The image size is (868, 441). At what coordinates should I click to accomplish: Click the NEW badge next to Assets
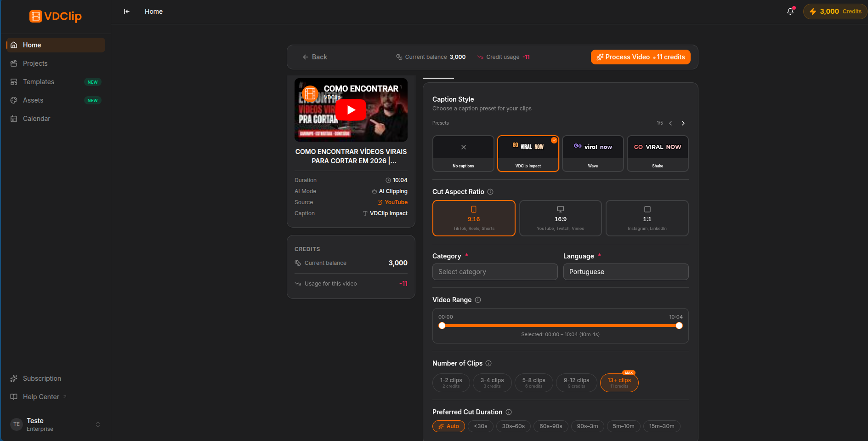(93, 100)
